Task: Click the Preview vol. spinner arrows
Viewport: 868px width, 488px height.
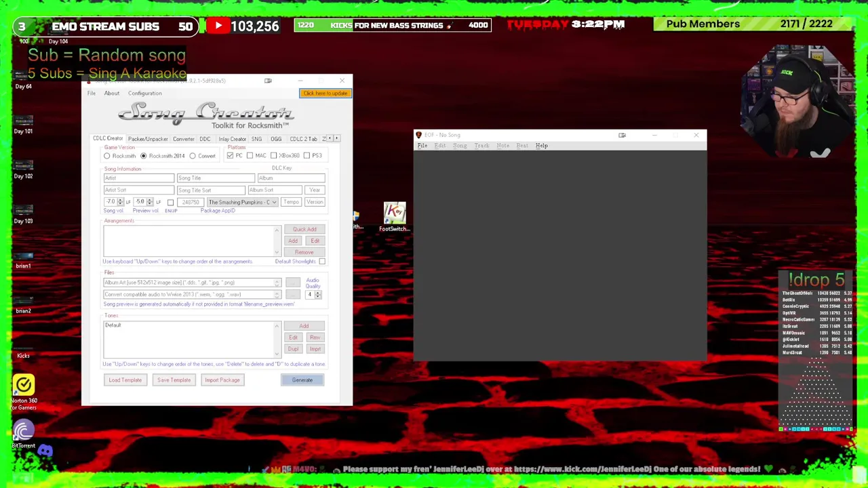Action: pyautogui.click(x=150, y=202)
